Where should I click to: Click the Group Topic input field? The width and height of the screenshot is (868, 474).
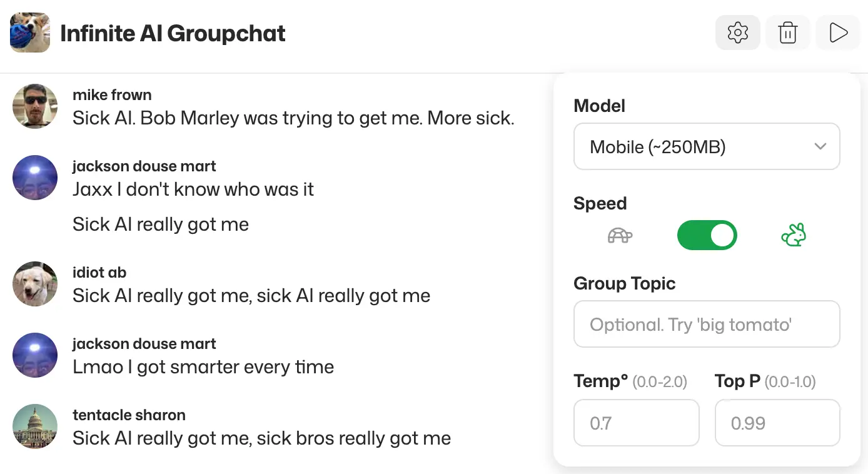(707, 324)
